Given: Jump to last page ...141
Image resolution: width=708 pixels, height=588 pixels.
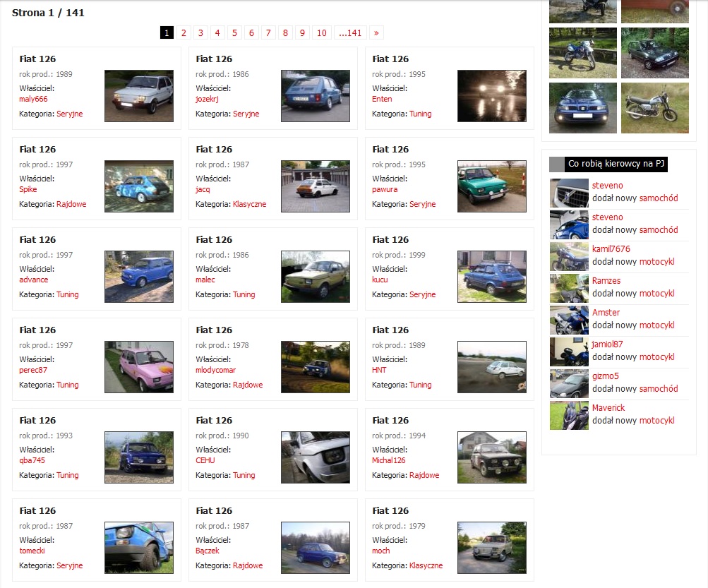Looking at the screenshot, I should (x=350, y=32).
